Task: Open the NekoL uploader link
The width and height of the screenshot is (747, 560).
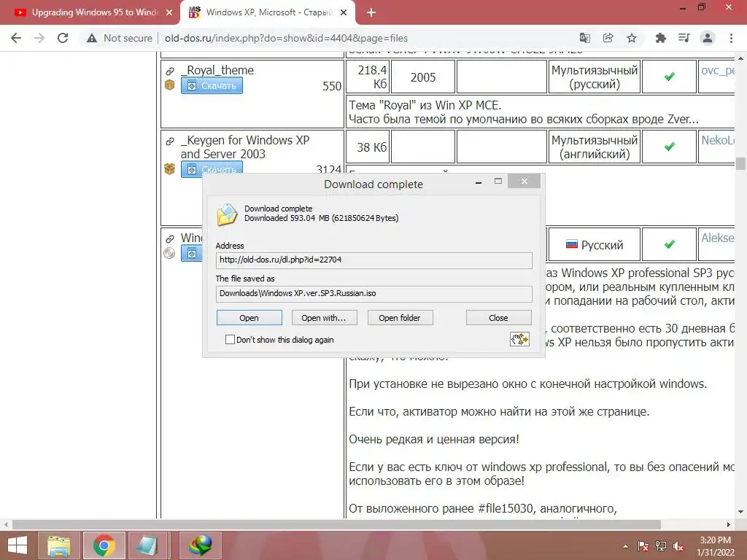Action: (717, 140)
